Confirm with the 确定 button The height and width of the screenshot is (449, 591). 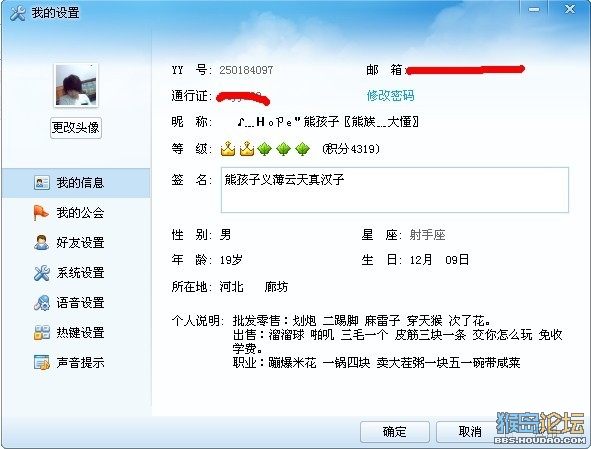coord(395,431)
